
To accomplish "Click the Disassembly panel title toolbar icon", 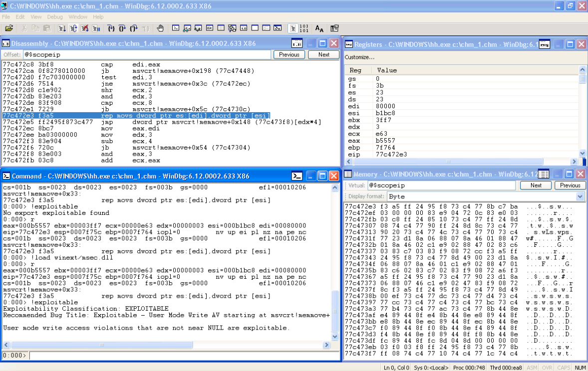I will tap(297, 43).
